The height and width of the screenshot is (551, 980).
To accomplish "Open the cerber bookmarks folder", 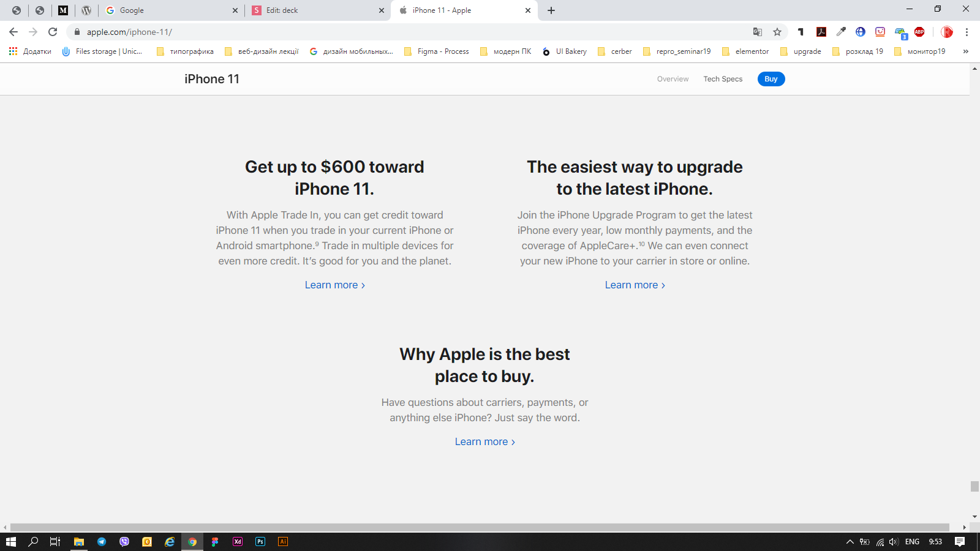I will 615,51.
